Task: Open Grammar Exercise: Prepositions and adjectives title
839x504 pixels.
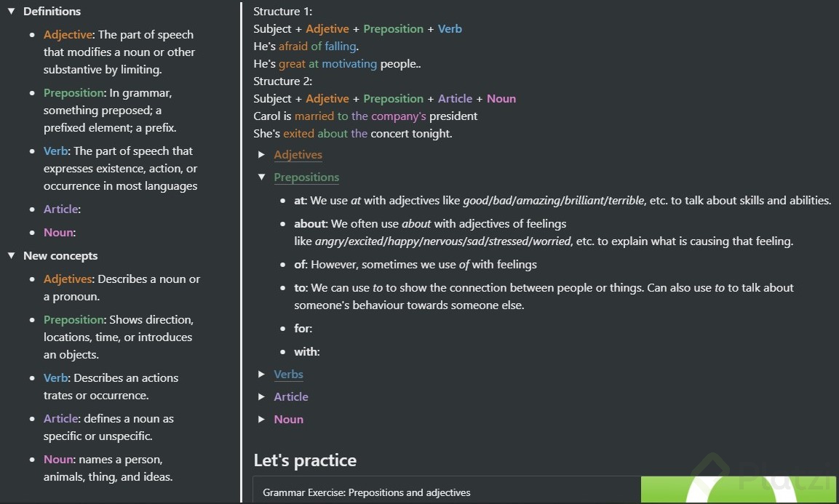Action: click(367, 492)
